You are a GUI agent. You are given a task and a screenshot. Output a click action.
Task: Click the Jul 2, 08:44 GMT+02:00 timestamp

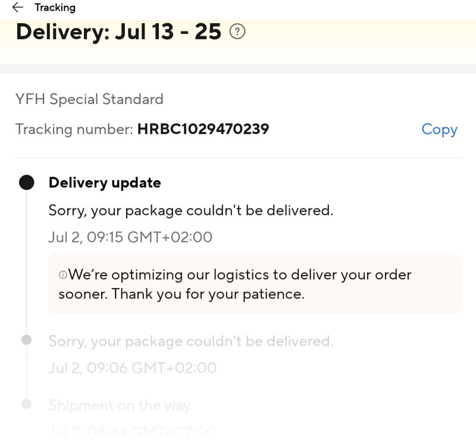(132, 432)
